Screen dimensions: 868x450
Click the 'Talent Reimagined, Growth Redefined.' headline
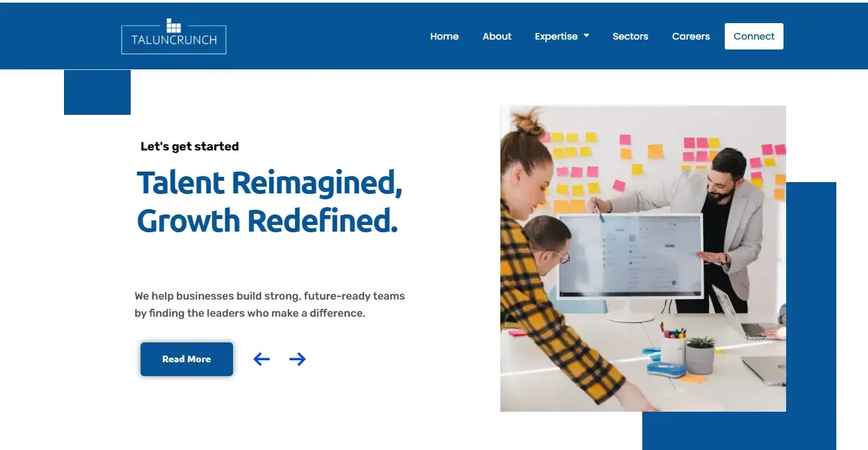(269, 201)
